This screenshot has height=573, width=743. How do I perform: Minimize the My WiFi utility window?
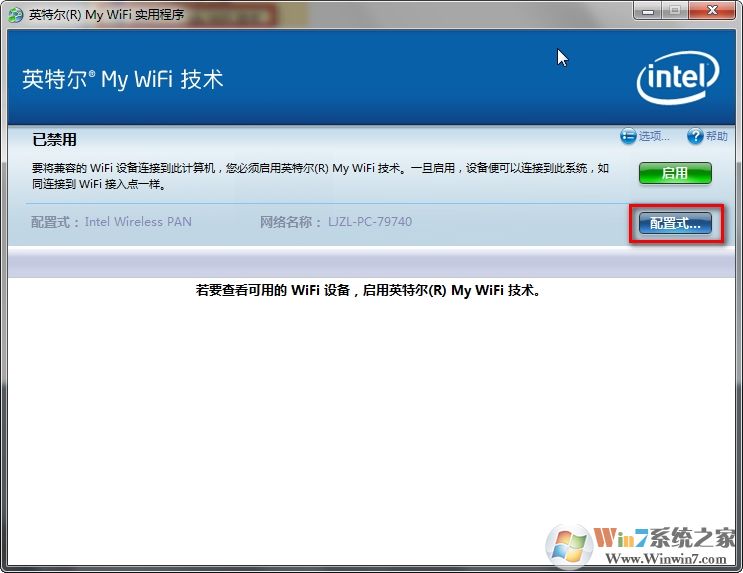point(648,10)
